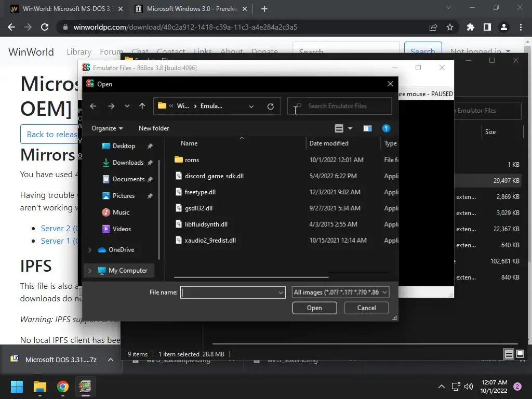
Task: Open Chrome from taskbar
Action: 63,387
